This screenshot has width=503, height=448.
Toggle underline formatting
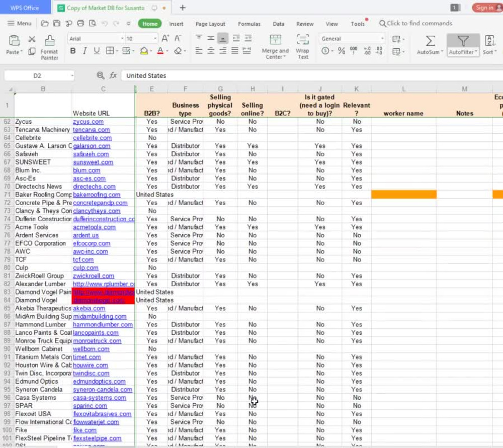point(96,51)
